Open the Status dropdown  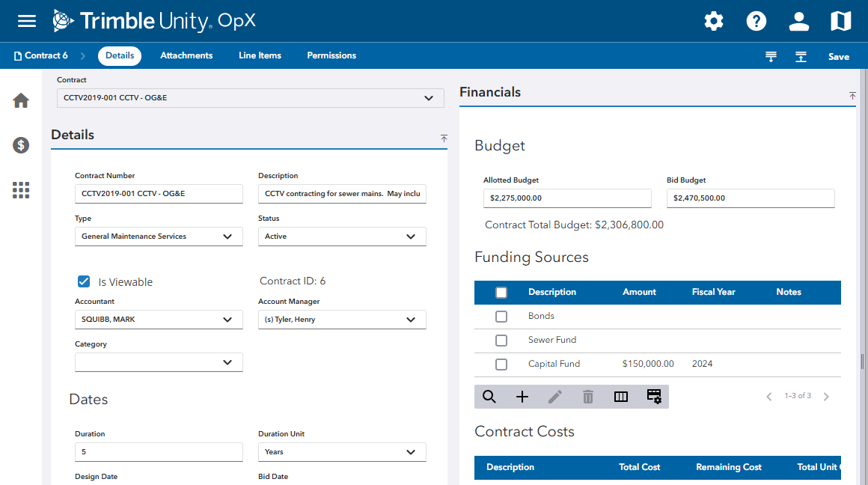pos(342,237)
